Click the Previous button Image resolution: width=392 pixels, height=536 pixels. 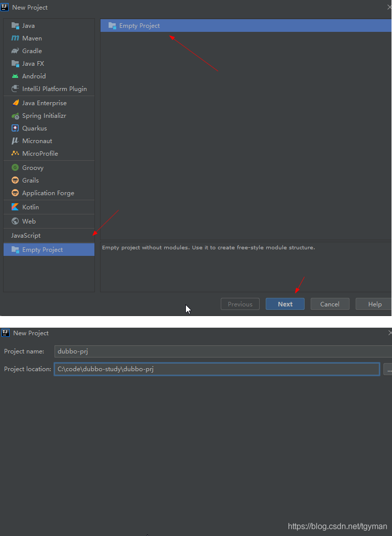click(240, 304)
